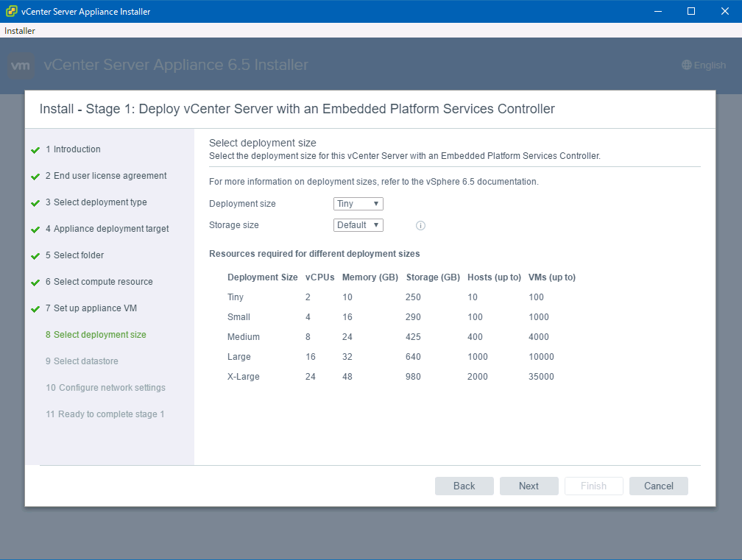Click the VMware vm logo

point(21,65)
